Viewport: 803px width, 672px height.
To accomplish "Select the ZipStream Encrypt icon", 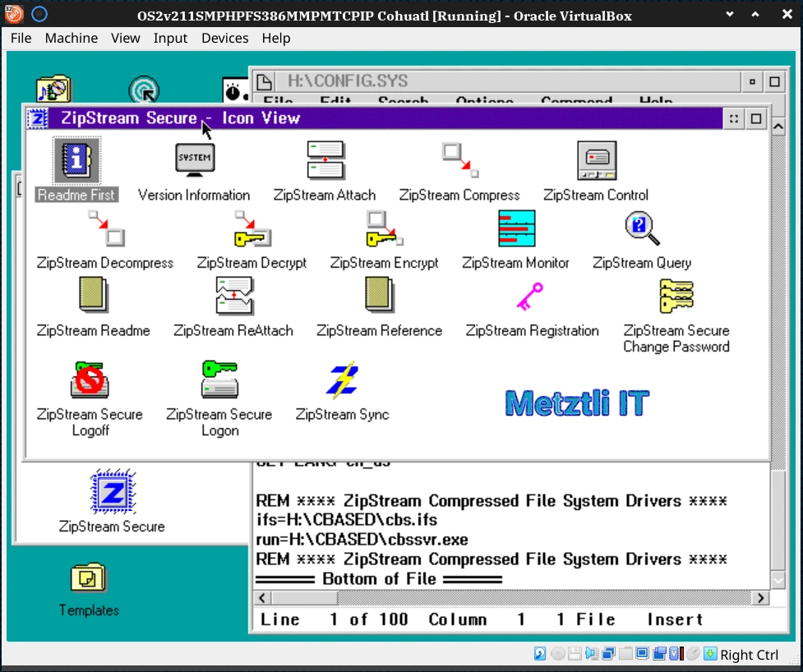I will 384,229.
